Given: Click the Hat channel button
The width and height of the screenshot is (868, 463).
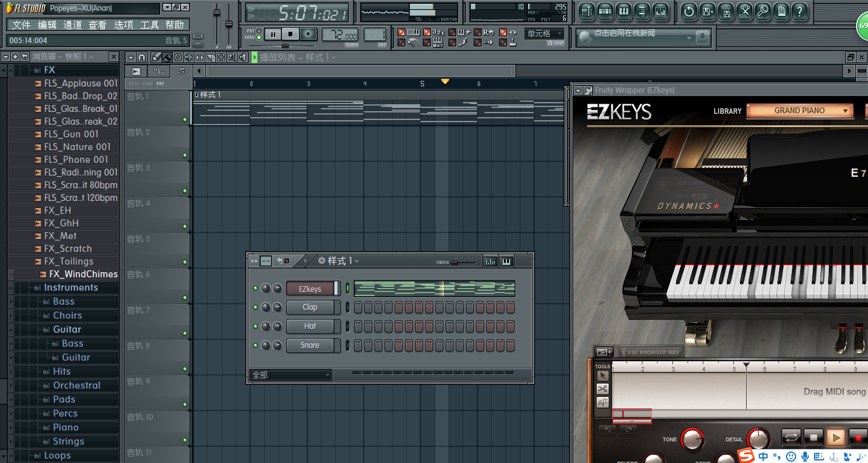Looking at the screenshot, I should (310, 326).
